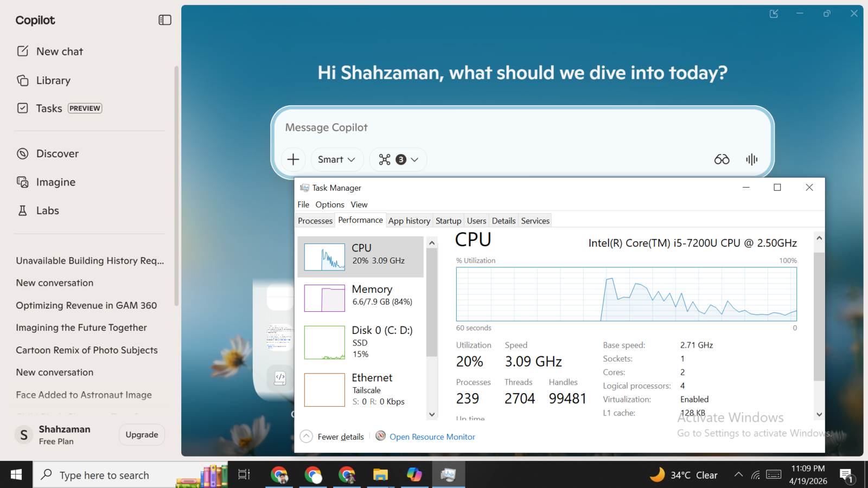Switch to the Users tab
The width and height of the screenshot is (868, 488).
(x=476, y=221)
